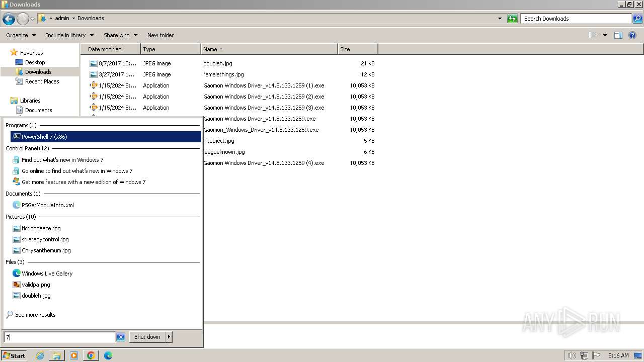Open fictionpeace.jpg picture result
Screen dimensions: 644x362
point(41,228)
